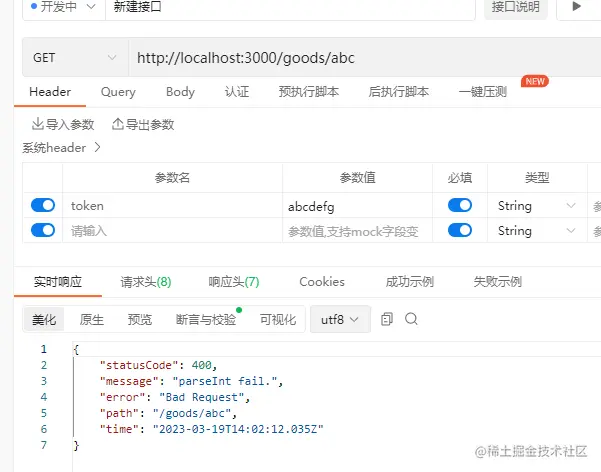The width and height of the screenshot is (601, 472).
Task: Click the "statusCode": 400 line
Action: click(x=158, y=365)
